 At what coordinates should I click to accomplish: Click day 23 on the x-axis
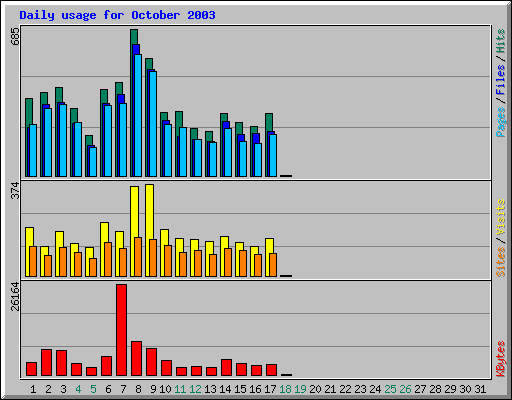click(360, 389)
